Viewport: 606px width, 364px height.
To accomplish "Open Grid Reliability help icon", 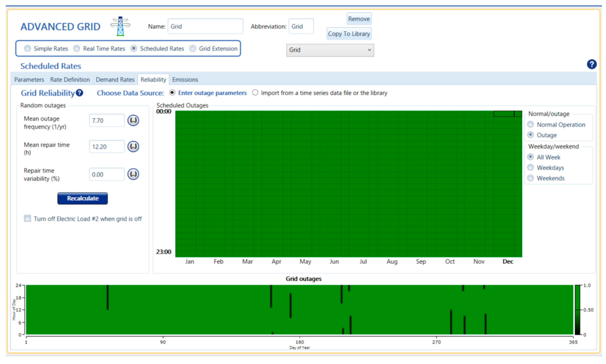I will pos(79,93).
